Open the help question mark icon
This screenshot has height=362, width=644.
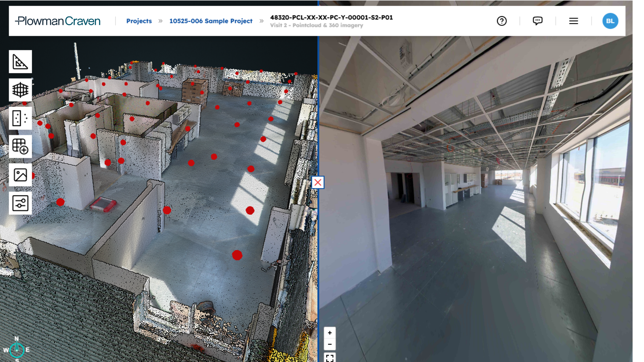pyautogui.click(x=501, y=21)
